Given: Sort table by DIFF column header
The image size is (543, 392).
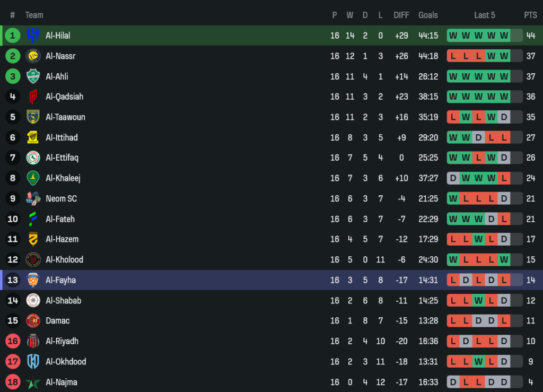Looking at the screenshot, I should [x=401, y=15].
